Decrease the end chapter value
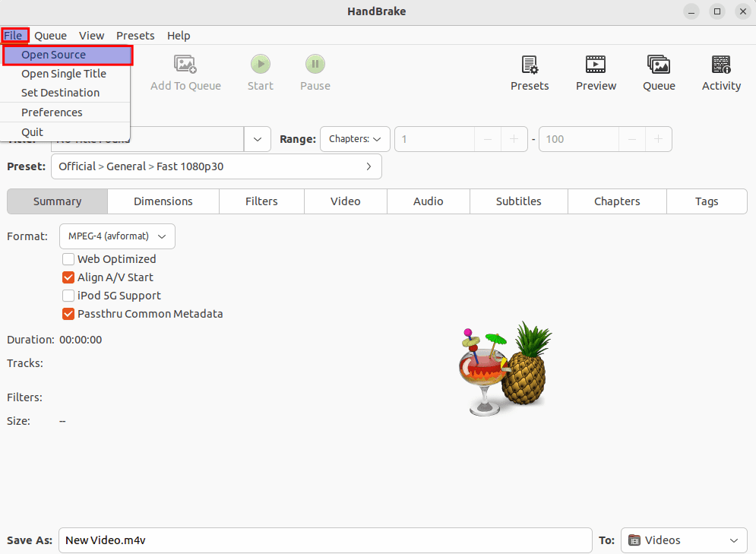756x554 pixels. pyautogui.click(x=632, y=139)
